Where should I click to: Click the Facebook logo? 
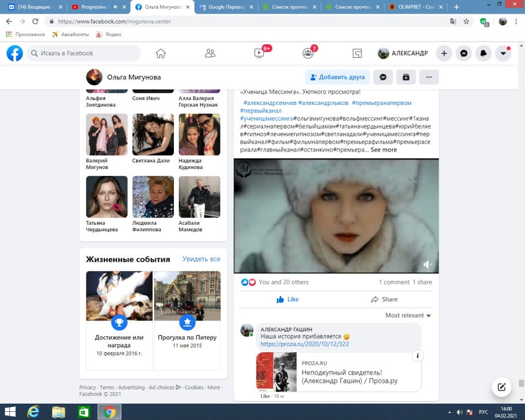pos(15,53)
